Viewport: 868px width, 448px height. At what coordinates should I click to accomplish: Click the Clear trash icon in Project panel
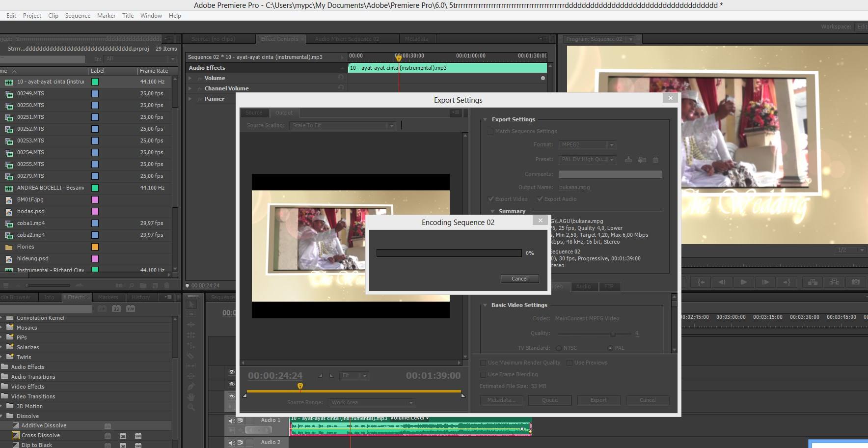tap(166, 285)
